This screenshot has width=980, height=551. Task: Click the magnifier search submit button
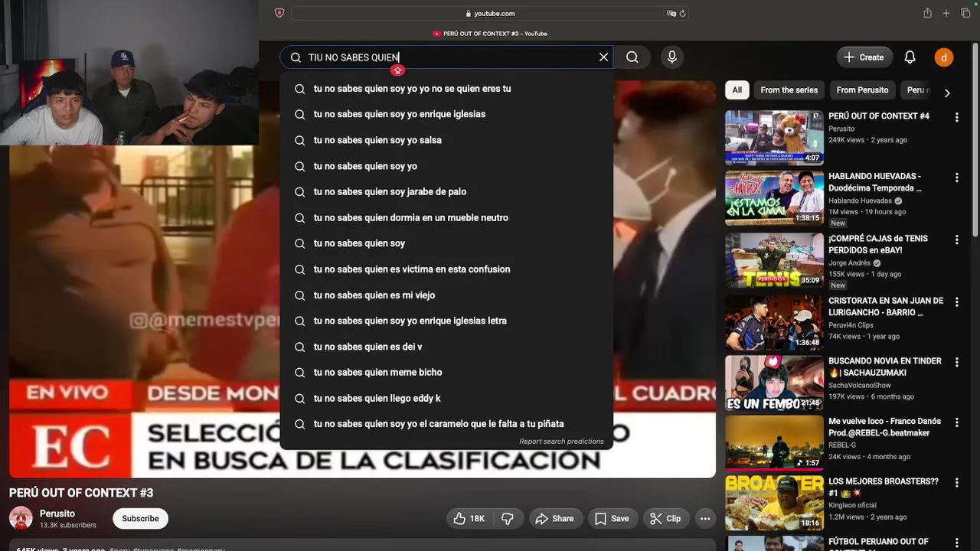632,57
